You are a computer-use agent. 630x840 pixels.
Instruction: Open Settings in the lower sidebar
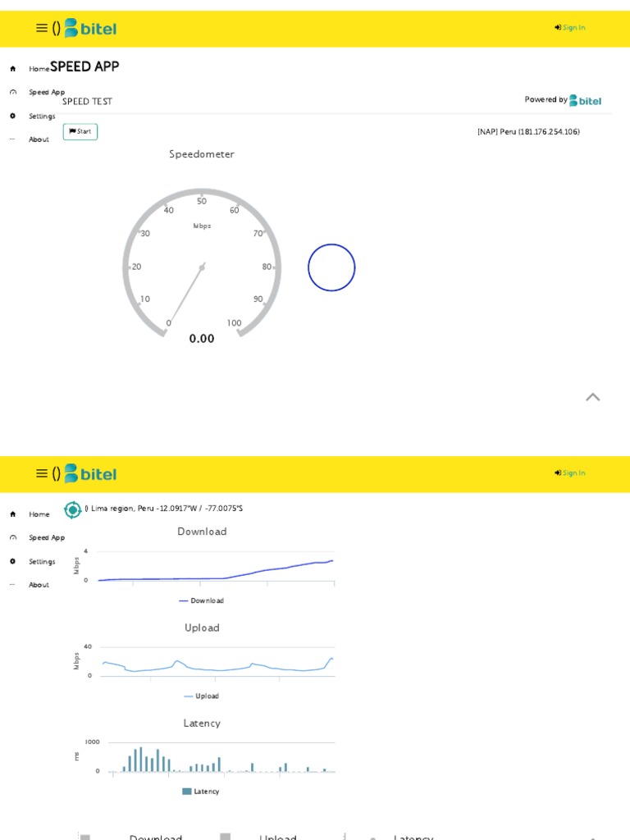point(42,561)
